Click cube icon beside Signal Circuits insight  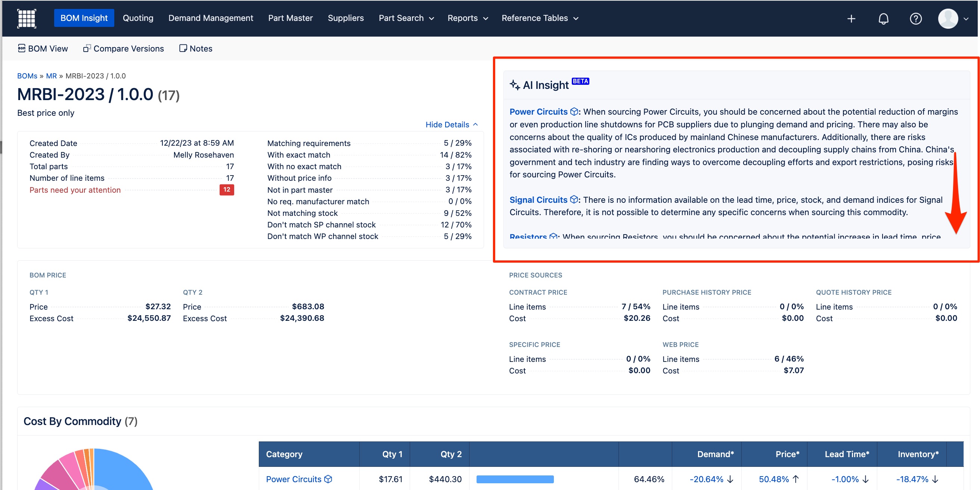574,200
